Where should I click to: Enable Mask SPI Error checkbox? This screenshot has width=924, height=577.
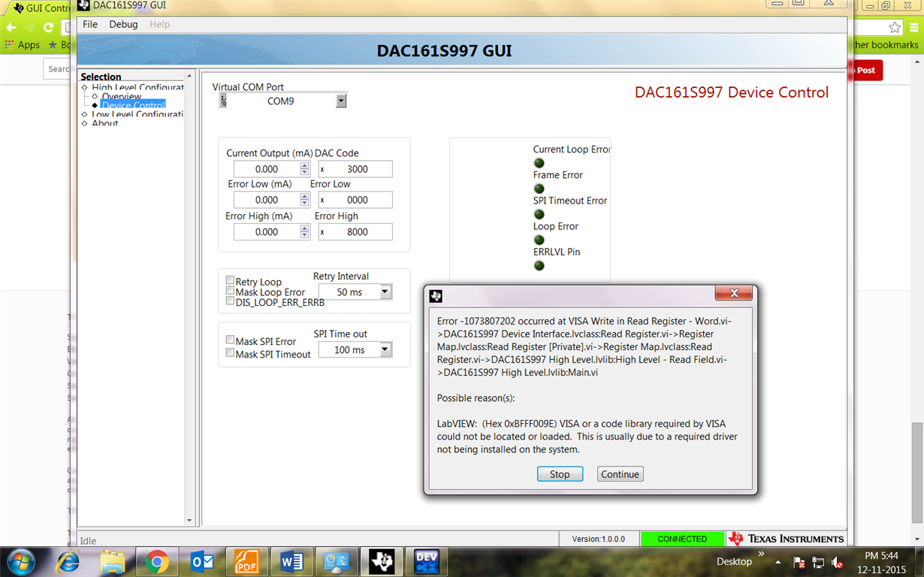[231, 340]
